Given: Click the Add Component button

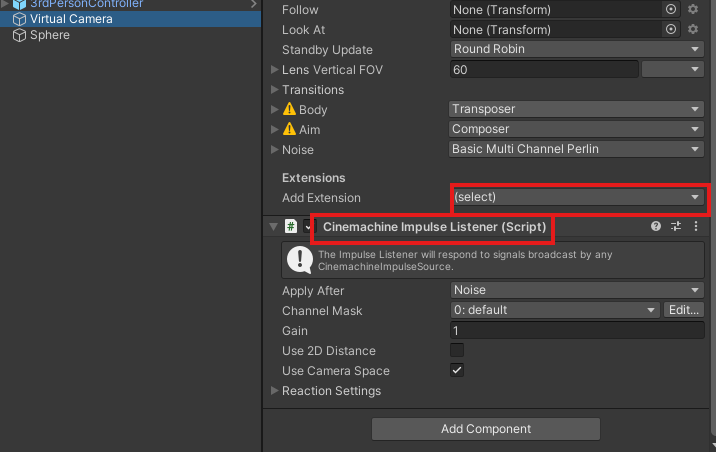Looking at the screenshot, I should [x=486, y=429].
